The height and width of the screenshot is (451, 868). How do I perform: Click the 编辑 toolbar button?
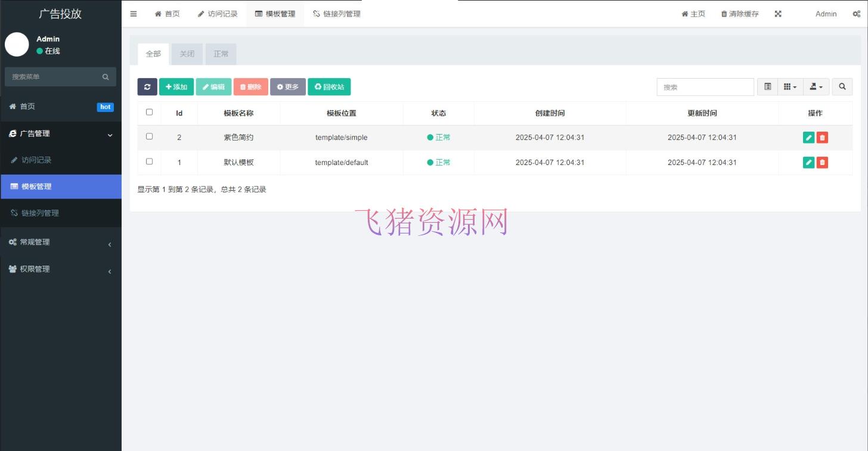[213, 87]
